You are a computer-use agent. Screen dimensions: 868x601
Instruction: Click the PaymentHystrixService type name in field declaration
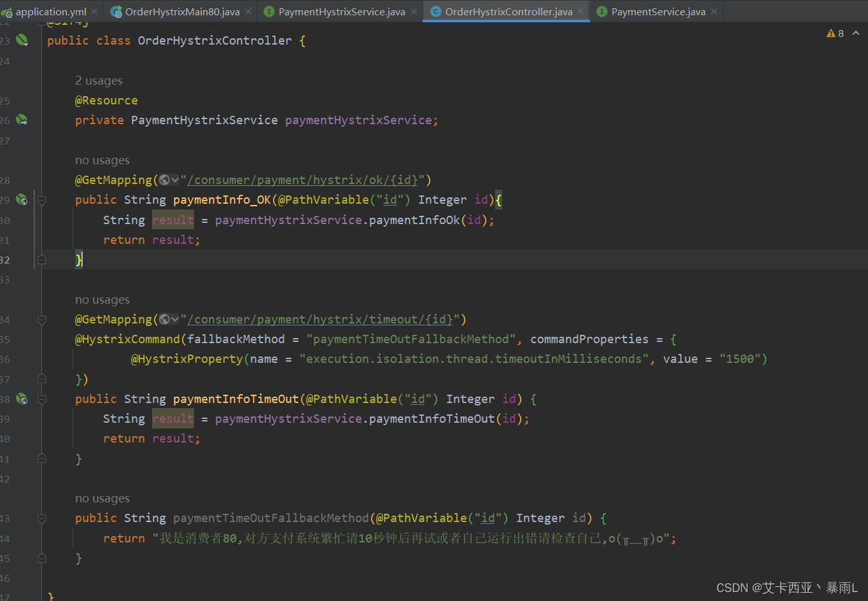coord(204,120)
